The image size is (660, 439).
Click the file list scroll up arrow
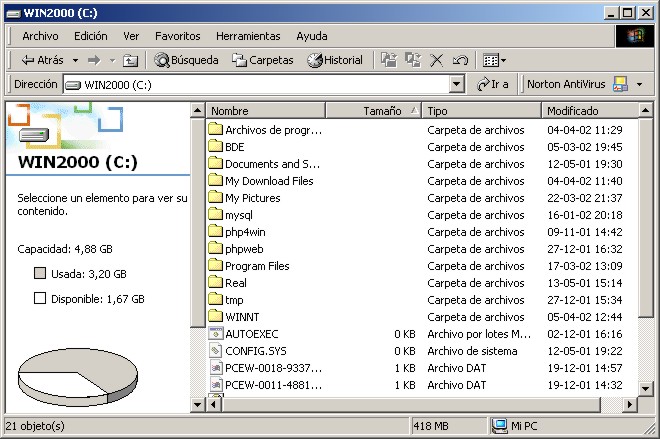(645, 111)
